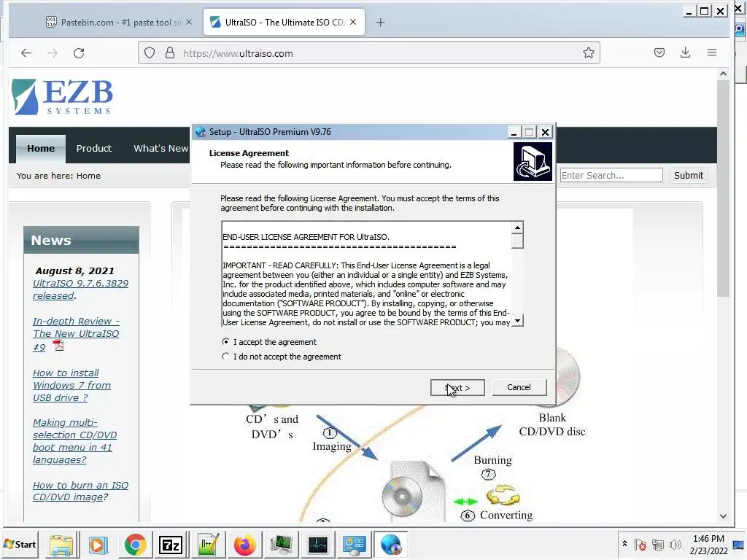Open the heartbeat graph monitor taskbar icon
This screenshot has width=747, height=560.
tap(318, 544)
